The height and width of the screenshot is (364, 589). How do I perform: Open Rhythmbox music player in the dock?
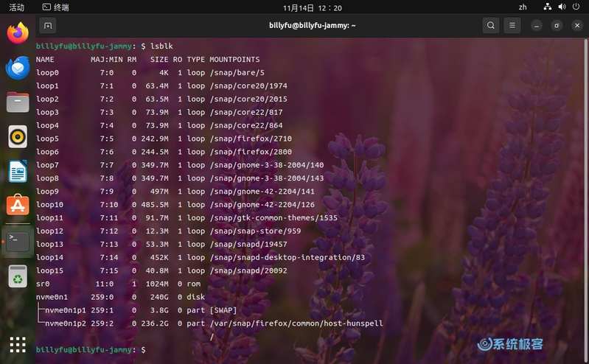[x=18, y=136]
